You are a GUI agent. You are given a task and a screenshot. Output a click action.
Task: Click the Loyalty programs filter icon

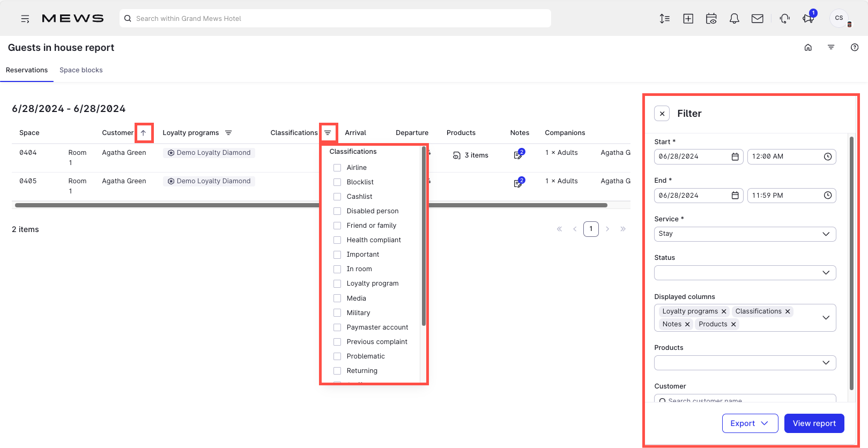[x=228, y=133]
